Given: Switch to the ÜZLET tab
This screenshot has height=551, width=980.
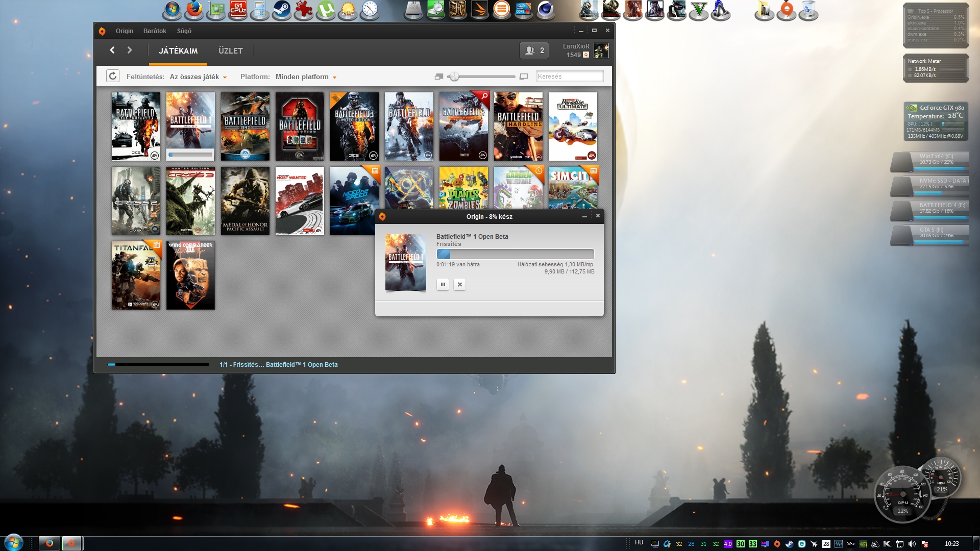Looking at the screenshot, I should 230,51.
